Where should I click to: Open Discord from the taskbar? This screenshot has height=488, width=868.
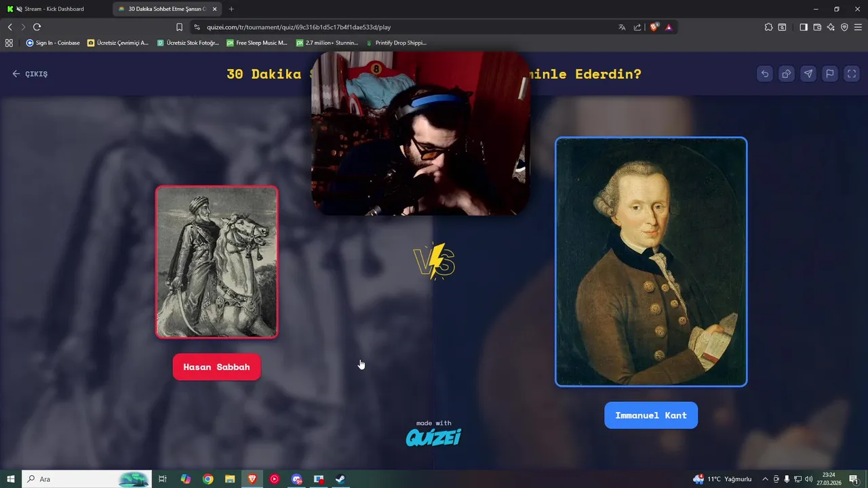(296, 479)
